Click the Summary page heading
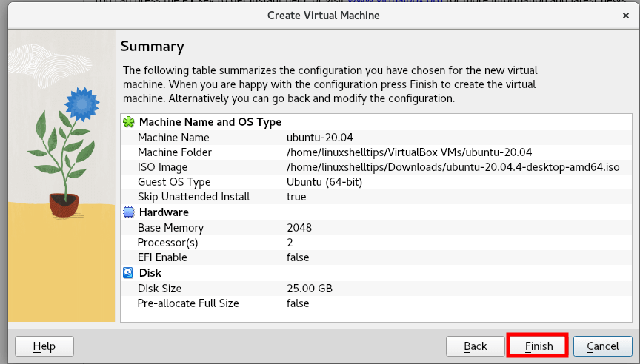The image size is (640, 364). (152, 47)
